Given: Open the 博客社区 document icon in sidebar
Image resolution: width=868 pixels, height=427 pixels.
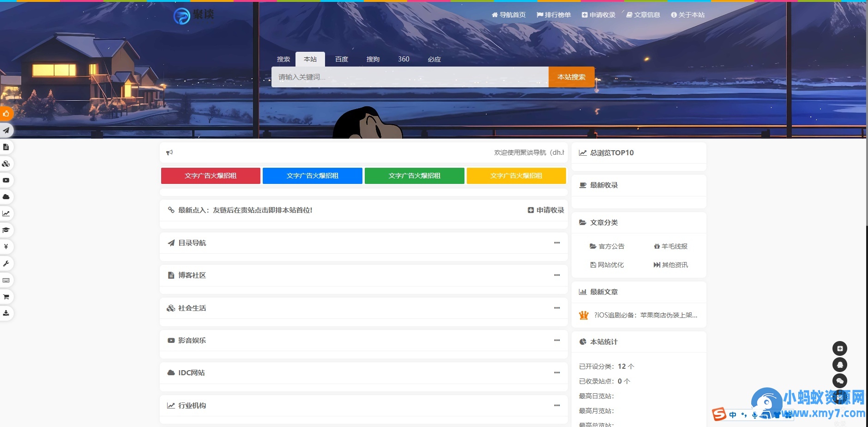Looking at the screenshot, I should click(6, 147).
